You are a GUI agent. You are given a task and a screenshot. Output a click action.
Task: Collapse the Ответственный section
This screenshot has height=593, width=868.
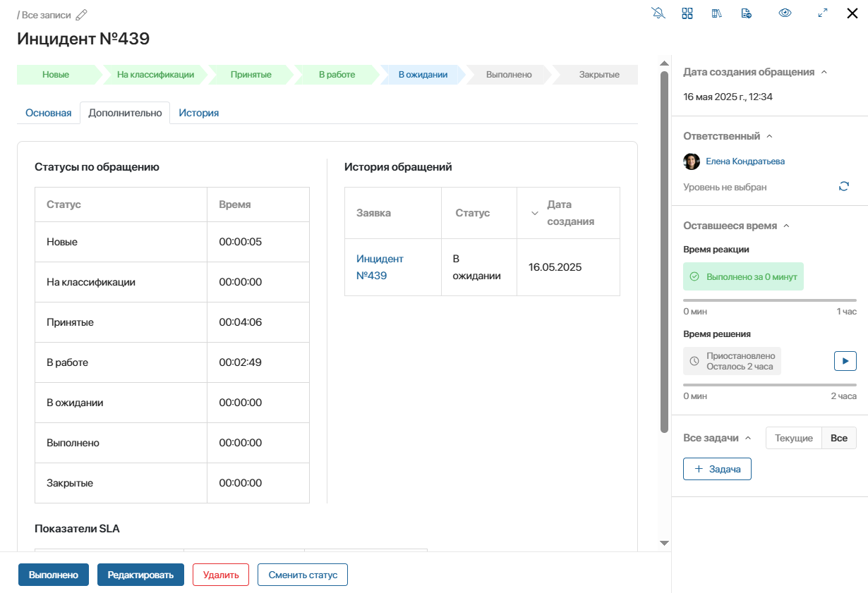coord(770,137)
